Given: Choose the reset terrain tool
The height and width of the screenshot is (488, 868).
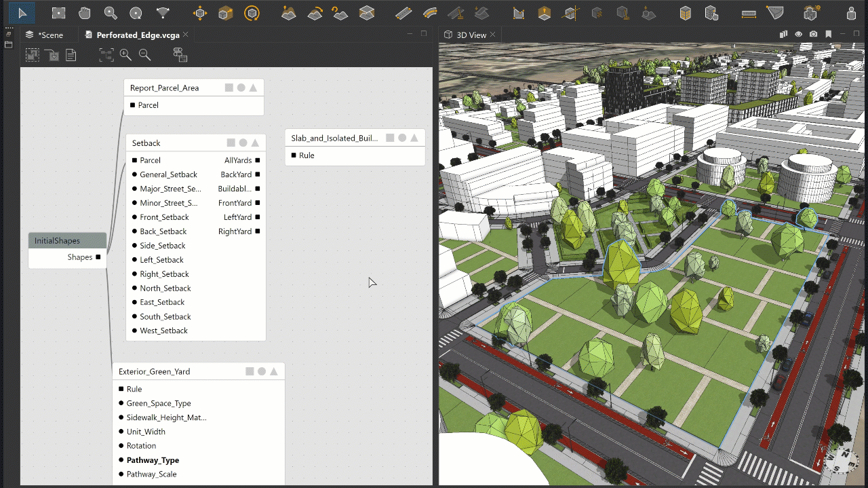Looking at the screenshot, I should (x=340, y=13).
